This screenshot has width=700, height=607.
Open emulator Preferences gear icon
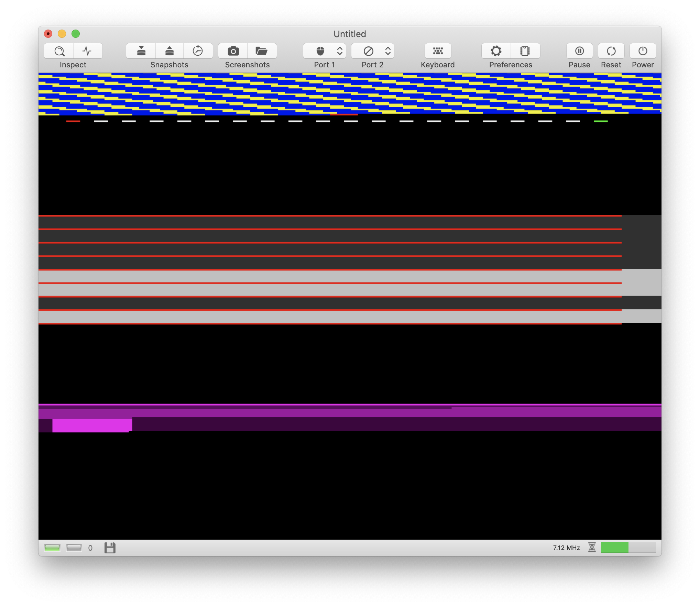coord(496,51)
